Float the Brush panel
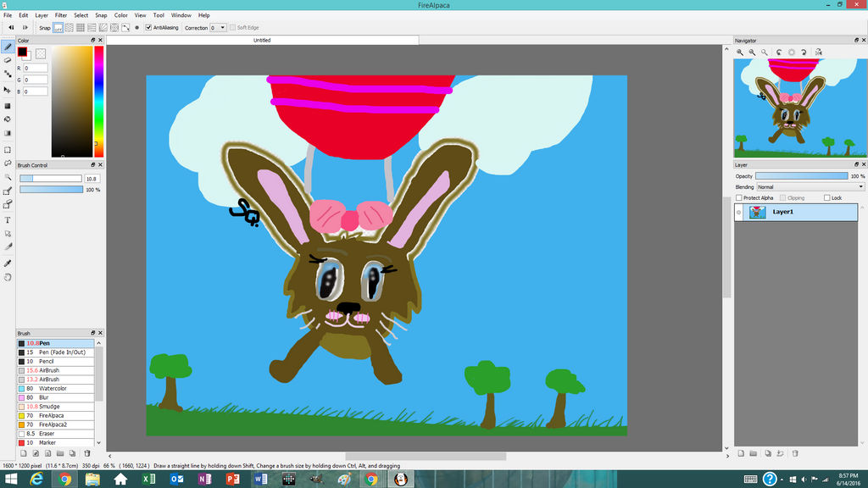 [93, 333]
